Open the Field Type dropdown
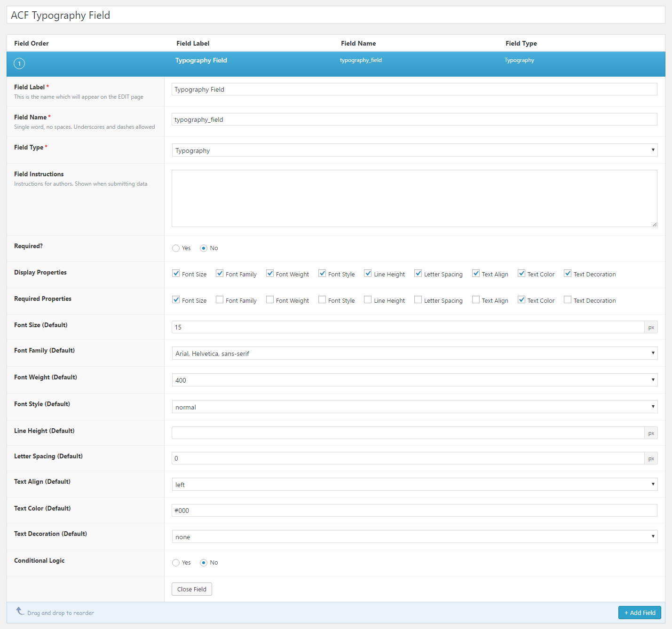Screen dimensions: 672x629 click(x=414, y=150)
